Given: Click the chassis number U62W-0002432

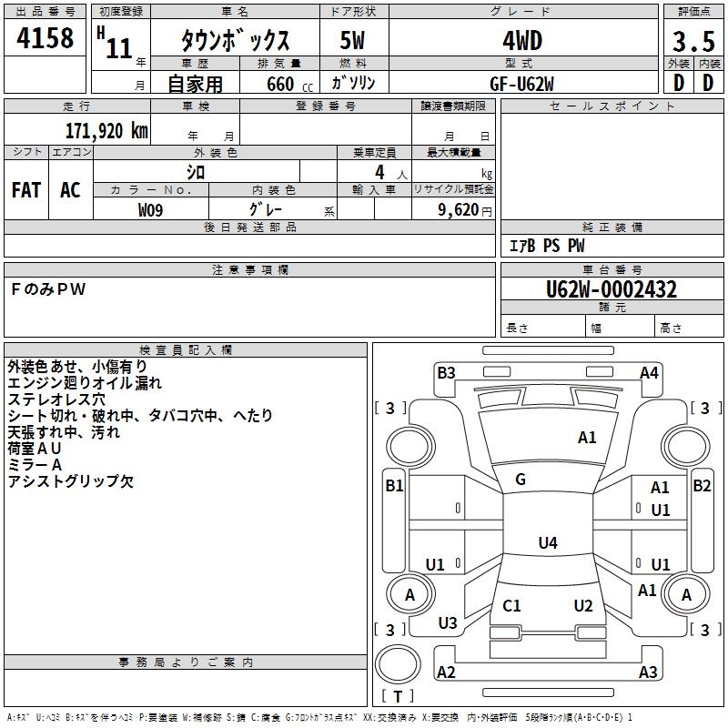Looking at the screenshot, I should coord(612,289).
